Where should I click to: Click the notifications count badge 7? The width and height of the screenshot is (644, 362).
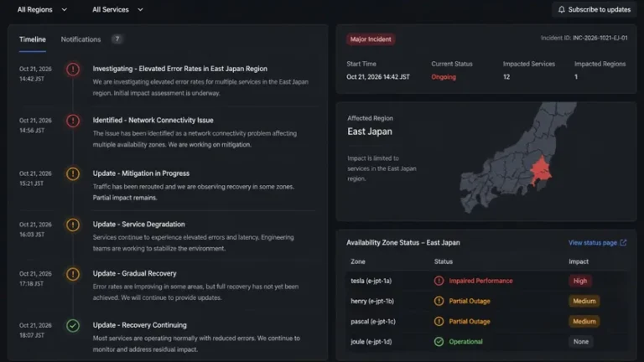[117, 39]
